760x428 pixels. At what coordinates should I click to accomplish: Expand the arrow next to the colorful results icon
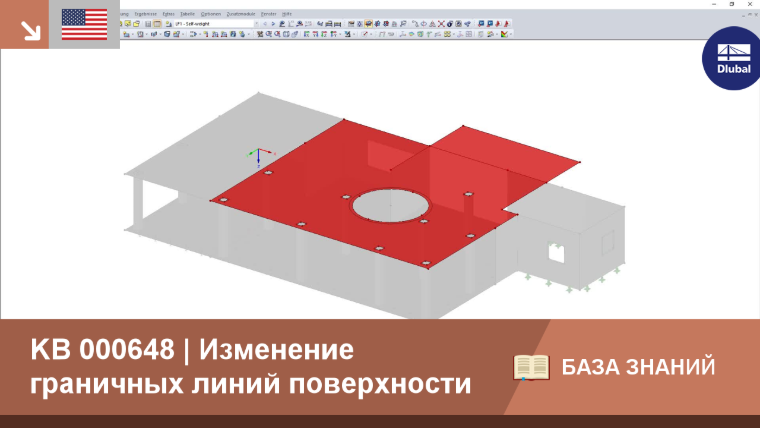point(511,34)
